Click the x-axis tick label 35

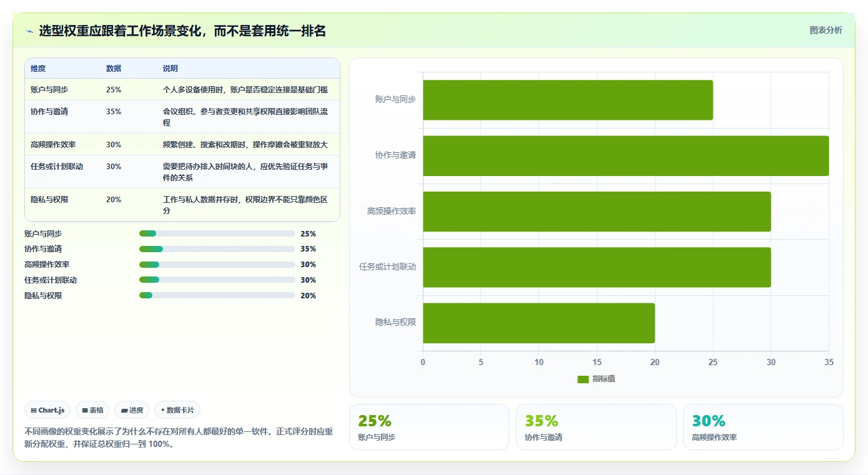coord(829,362)
